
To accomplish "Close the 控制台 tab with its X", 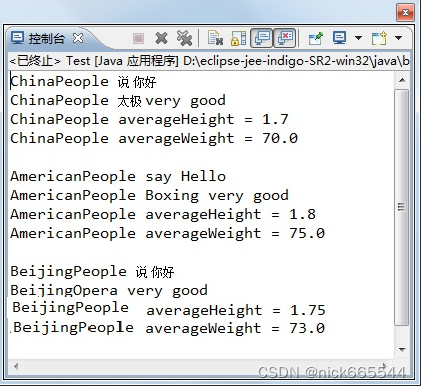I will point(78,38).
